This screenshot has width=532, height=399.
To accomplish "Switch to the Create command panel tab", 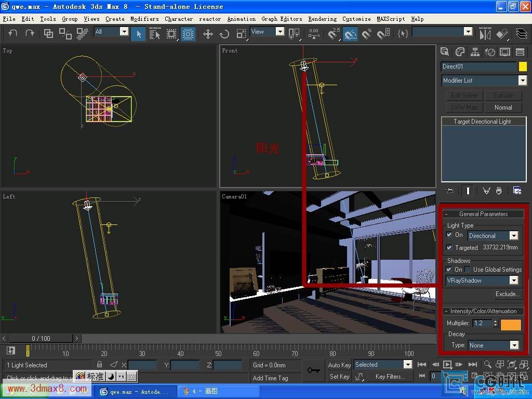I will [445, 52].
